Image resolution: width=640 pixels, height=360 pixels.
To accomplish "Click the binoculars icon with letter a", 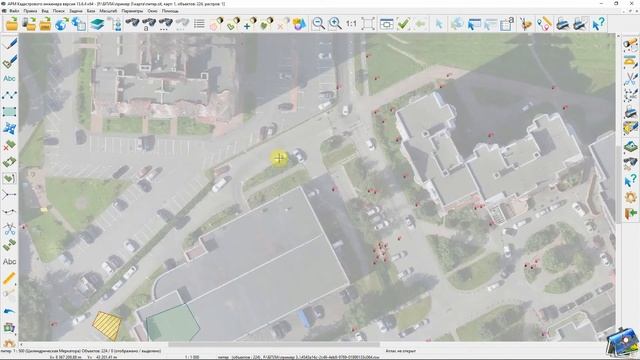I will point(149,24).
